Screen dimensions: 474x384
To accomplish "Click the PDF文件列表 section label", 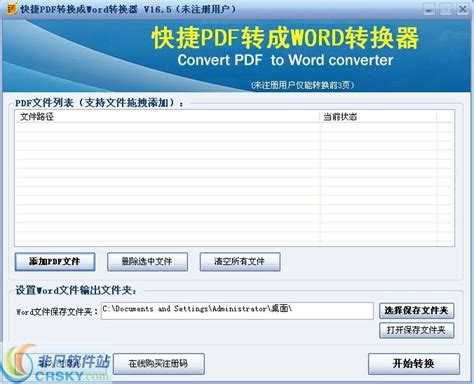I will coord(99,103).
